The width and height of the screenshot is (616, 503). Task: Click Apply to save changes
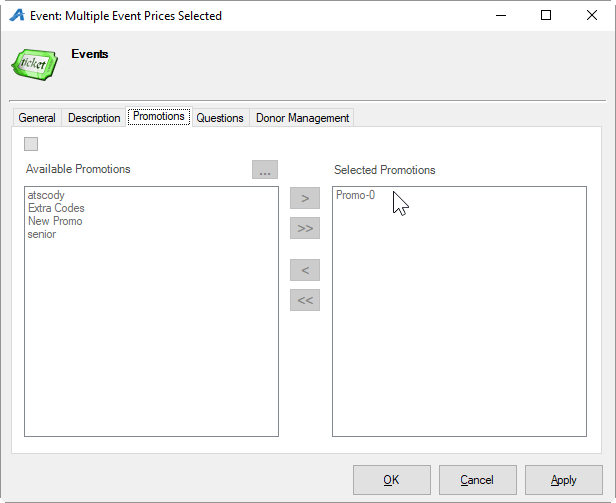[563, 480]
